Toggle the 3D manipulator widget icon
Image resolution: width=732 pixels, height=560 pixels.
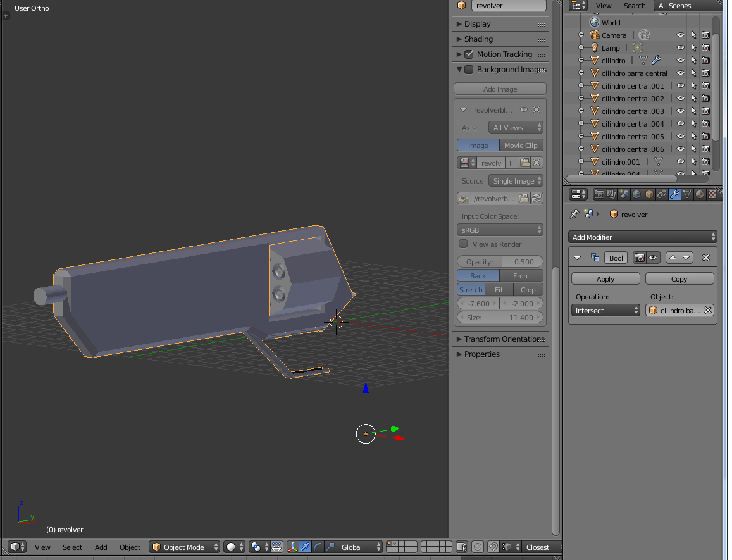(x=292, y=547)
